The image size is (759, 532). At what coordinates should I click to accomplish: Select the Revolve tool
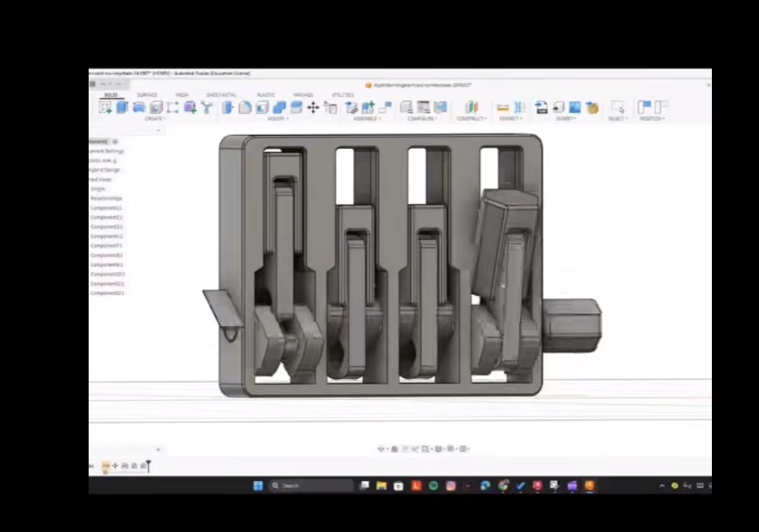(x=139, y=107)
